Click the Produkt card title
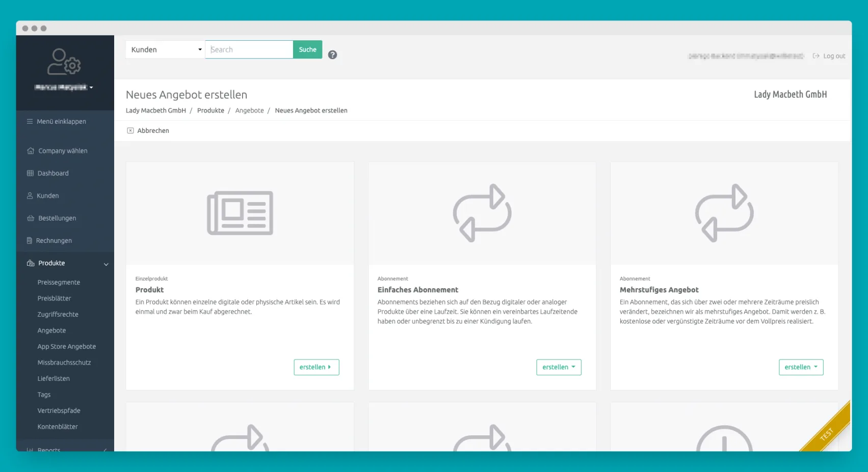The image size is (868, 472). 150,290
